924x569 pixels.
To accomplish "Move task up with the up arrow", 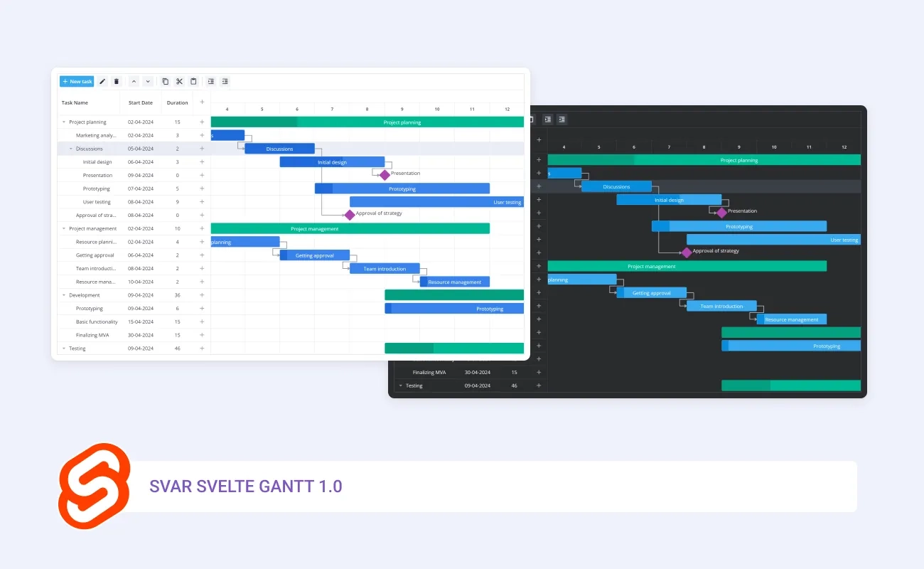I will pyautogui.click(x=134, y=82).
